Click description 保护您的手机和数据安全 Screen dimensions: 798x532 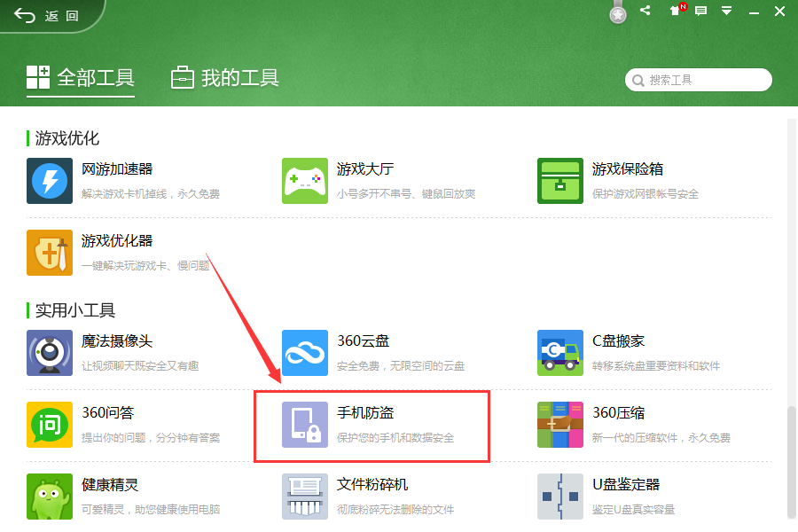click(x=395, y=438)
